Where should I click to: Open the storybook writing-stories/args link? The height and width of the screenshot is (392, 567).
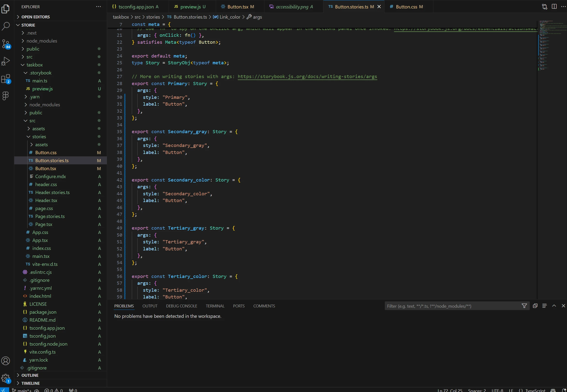307,77
